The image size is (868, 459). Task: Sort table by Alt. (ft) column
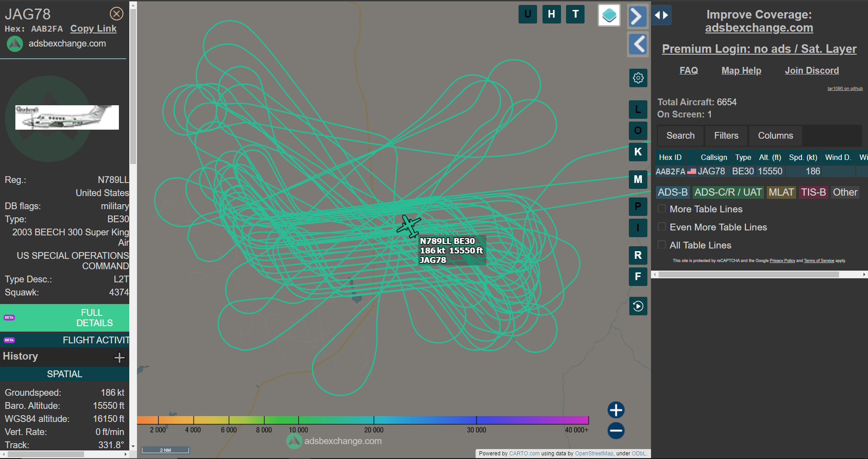[770, 157]
